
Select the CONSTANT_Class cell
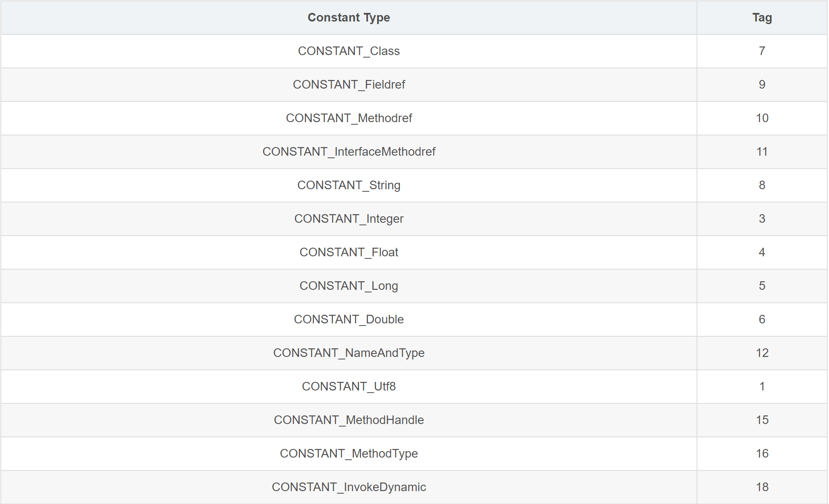(x=349, y=51)
